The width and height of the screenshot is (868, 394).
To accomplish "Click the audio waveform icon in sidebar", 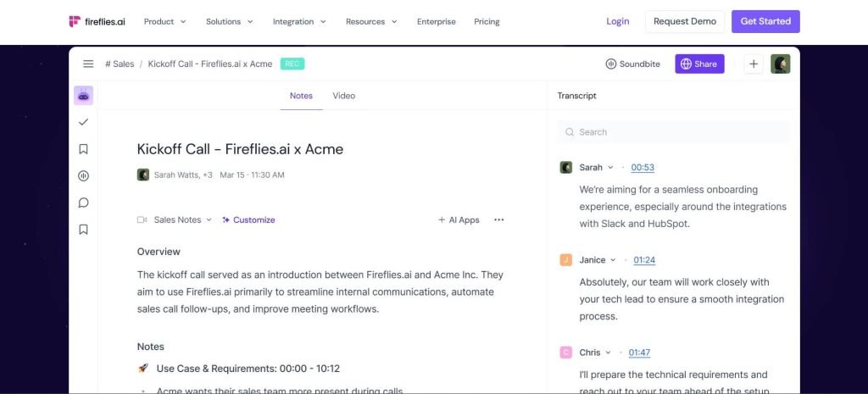I will coord(83,176).
